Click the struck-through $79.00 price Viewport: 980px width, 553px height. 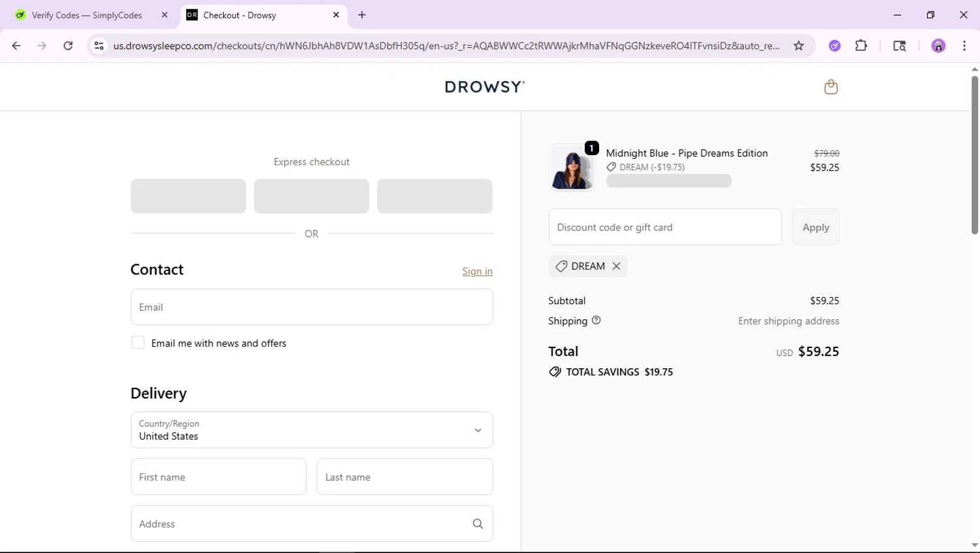click(826, 153)
